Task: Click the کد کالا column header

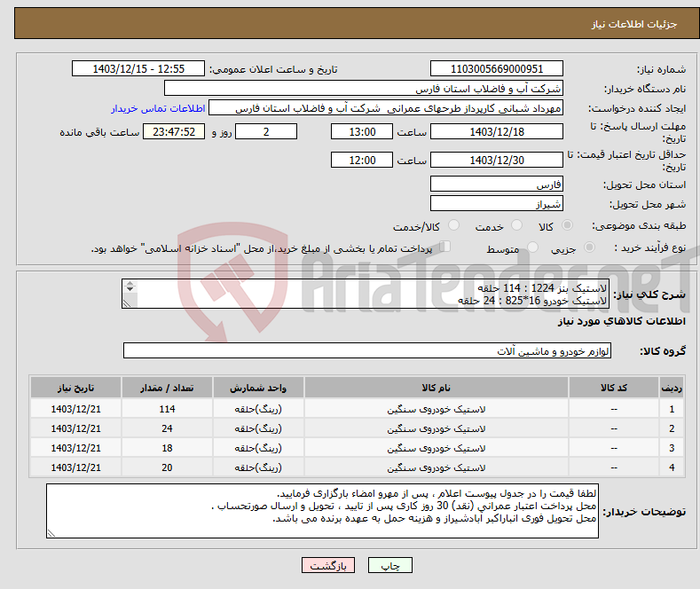Action: point(614,388)
